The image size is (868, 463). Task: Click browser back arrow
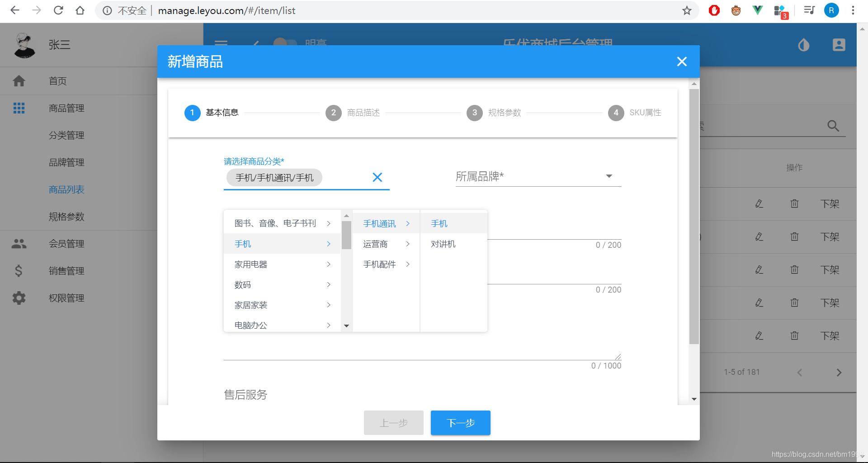click(15, 10)
